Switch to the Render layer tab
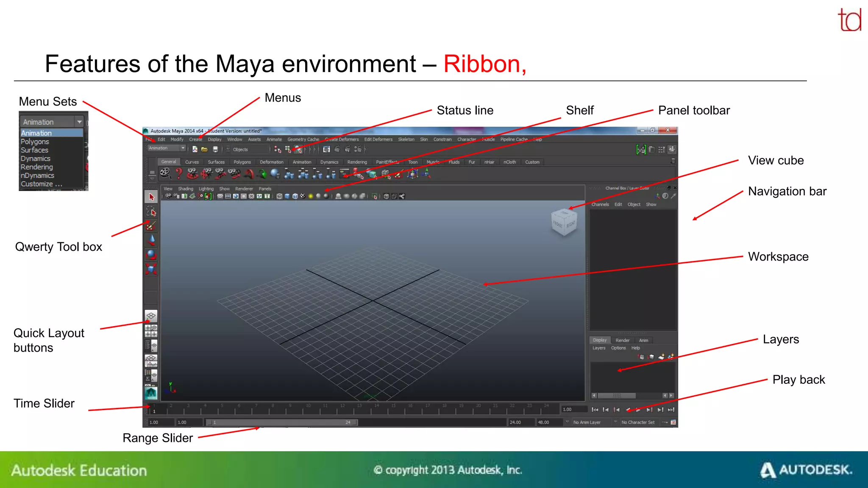The height and width of the screenshot is (488, 868). [x=622, y=340]
